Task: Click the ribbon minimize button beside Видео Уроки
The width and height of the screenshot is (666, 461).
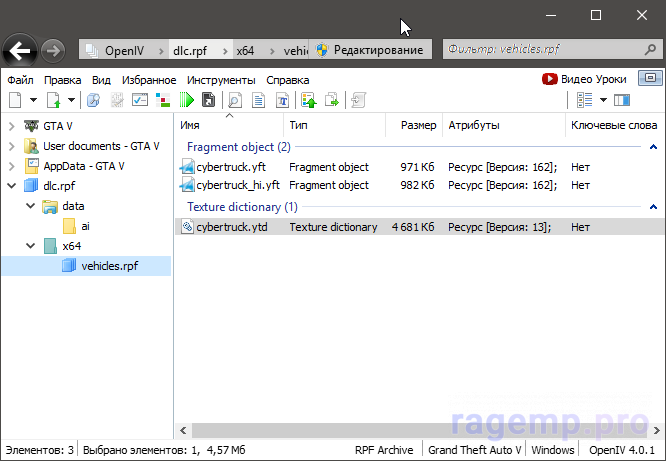Action: click(x=650, y=78)
